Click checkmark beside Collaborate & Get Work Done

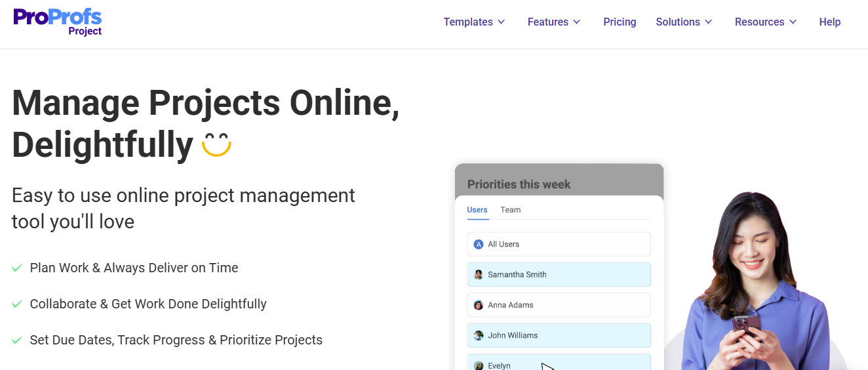coord(17,304)
